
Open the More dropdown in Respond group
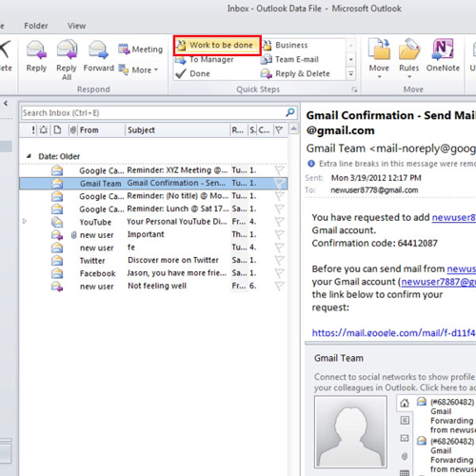(138, 69)
